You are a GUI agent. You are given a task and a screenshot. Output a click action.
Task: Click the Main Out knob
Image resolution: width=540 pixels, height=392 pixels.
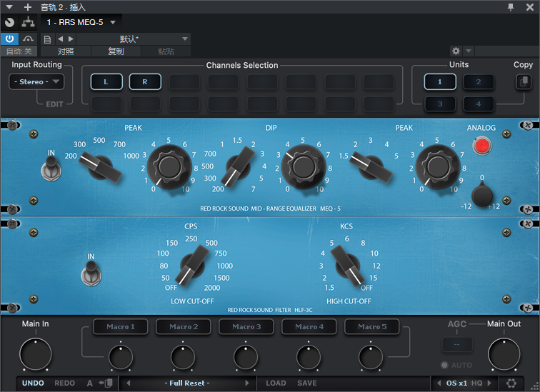click(504, 354)
